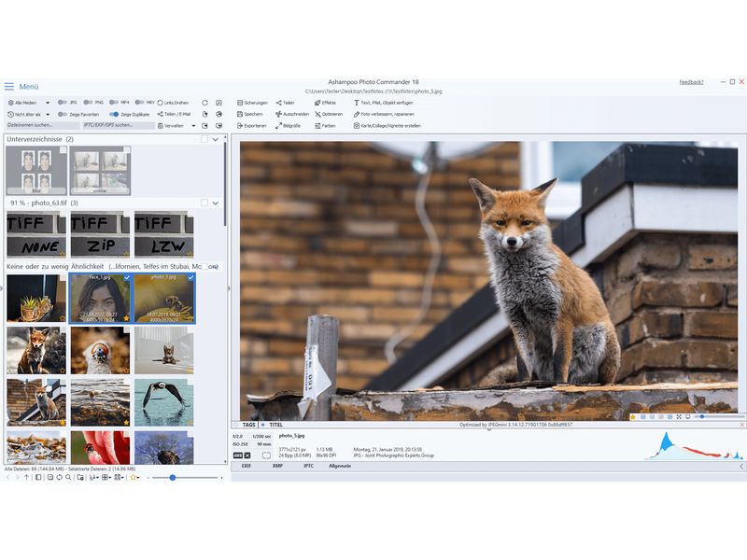The height and width of the screenshot is (560, 747).
Task: Click the Feedback? link
Action: point(691,82)
